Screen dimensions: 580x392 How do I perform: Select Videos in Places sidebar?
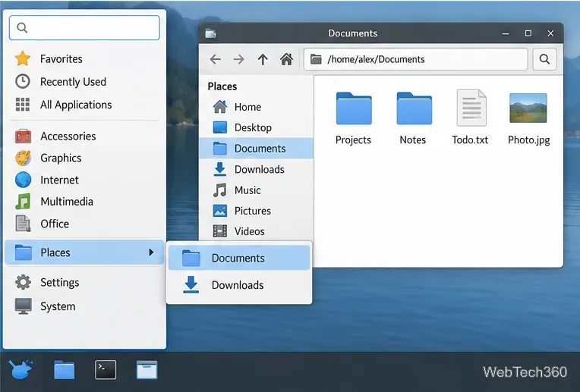point(256,231)
